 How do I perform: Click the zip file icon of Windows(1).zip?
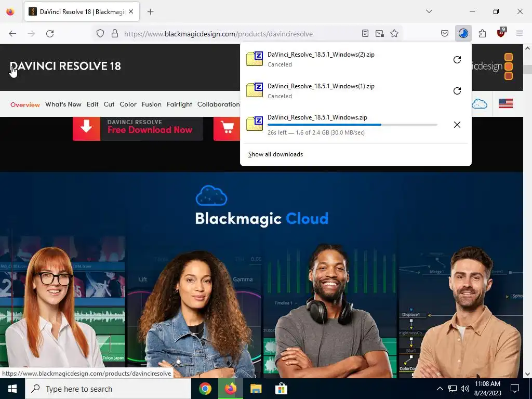(255, 90)
